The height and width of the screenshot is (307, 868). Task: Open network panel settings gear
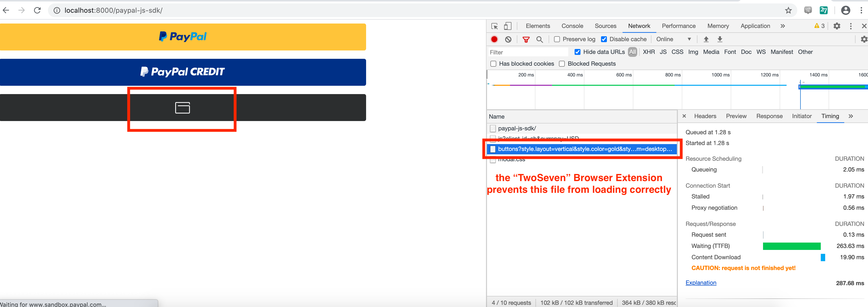click(864, 39)
